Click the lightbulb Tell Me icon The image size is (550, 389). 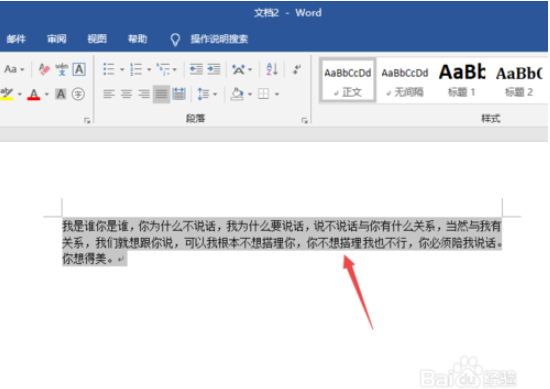coord(175,39)
